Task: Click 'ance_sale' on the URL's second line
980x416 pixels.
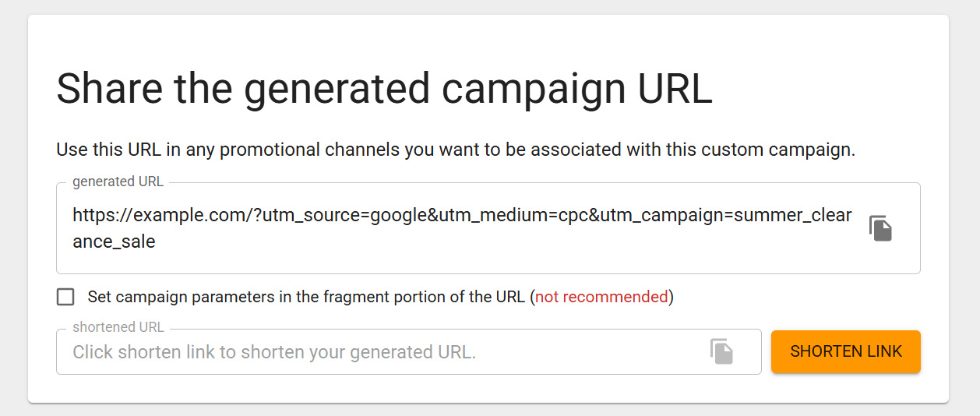Action: coord(114,241)
